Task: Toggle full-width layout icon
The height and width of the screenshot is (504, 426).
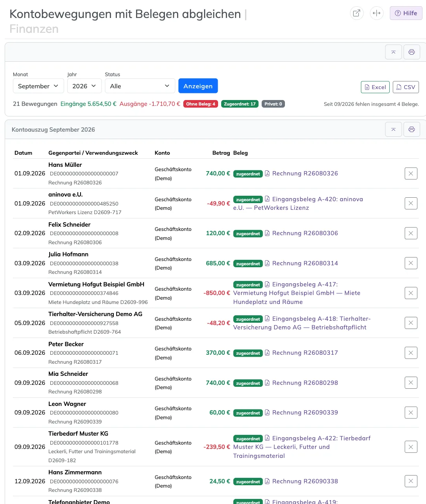Action: pyautogui.click(x=377, y=13)
